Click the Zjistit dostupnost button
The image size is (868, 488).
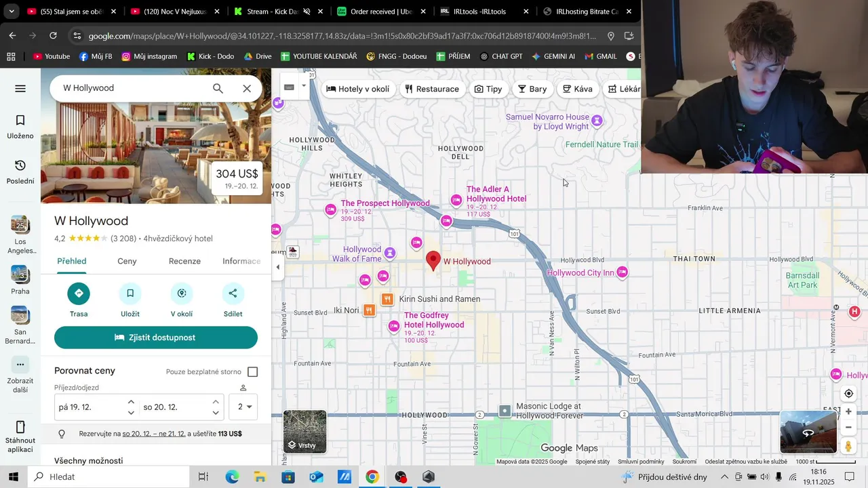click(x=156, y=338)
